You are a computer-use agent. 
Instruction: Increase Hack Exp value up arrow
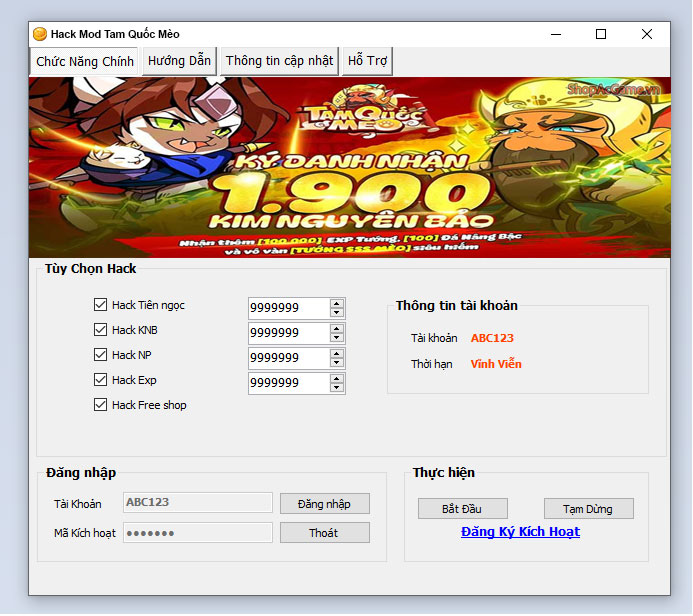(x=337, y=379)
